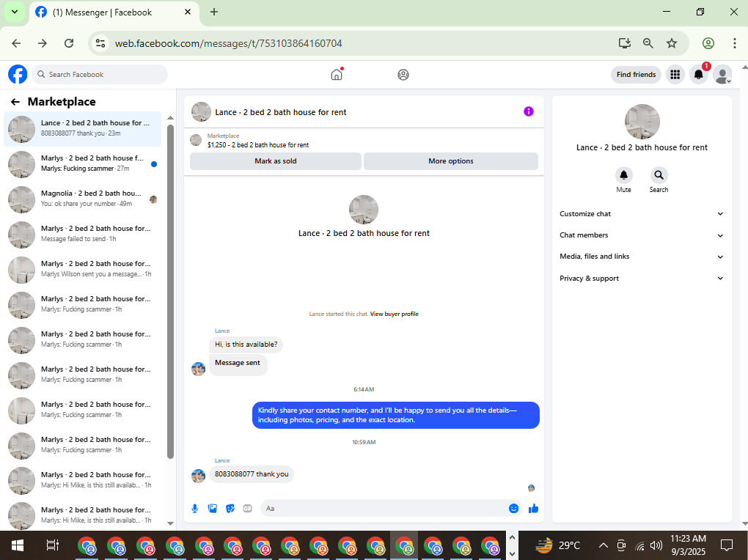This screenshot has width=748, height=560.
Task: Open Marlys chat with unread blue dot
Action: 83,164
